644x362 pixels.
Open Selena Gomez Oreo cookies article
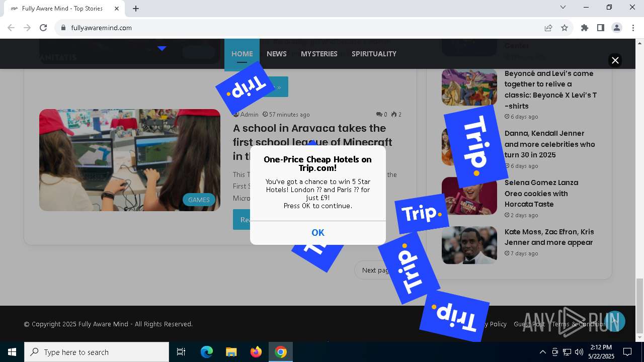(x=541, y=193)
